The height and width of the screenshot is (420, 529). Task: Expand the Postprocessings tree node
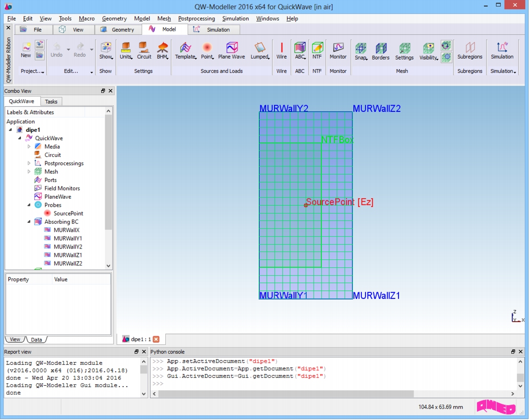[29, 163]
